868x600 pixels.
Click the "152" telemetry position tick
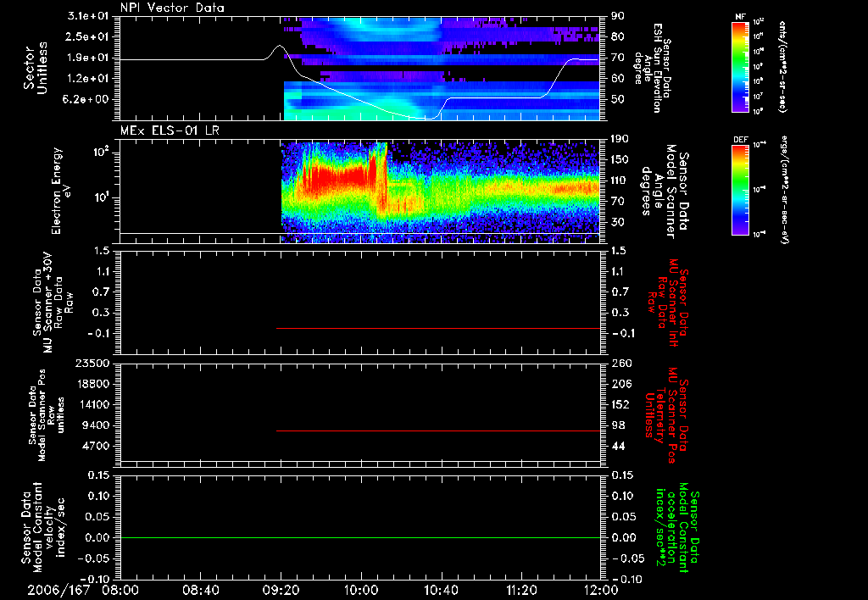[620, 404]
